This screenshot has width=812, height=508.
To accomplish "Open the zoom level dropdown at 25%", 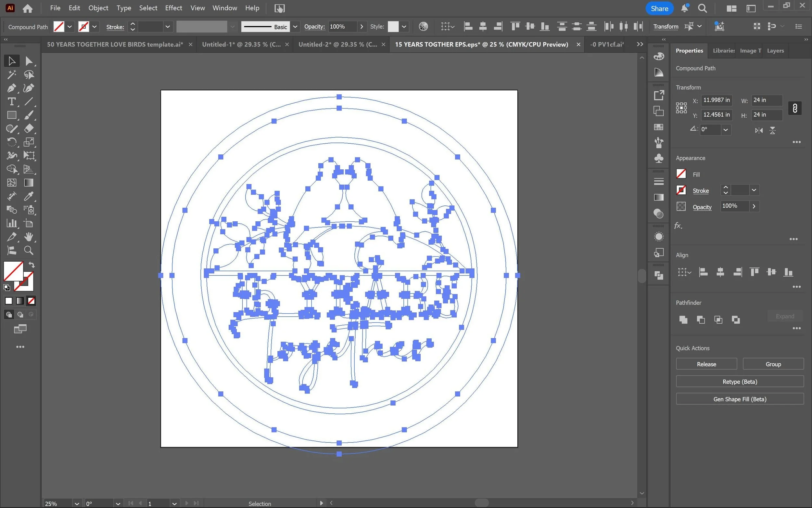I will click(x=77, y=504).
